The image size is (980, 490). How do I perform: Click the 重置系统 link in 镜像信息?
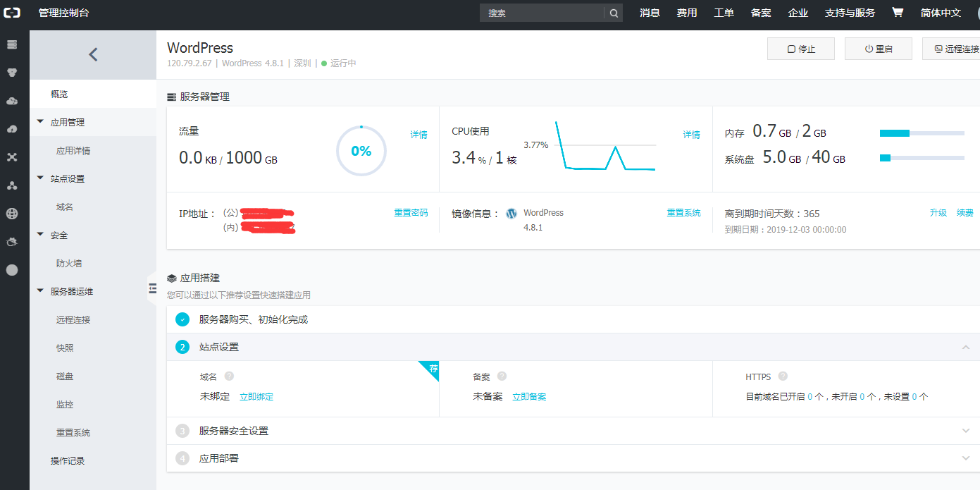coord(684,212)
